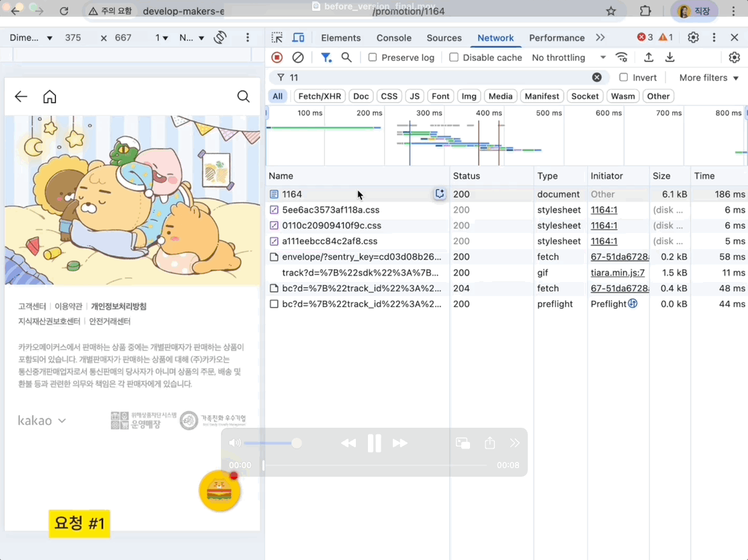Switch to the Console tab
The width and height of the screenshot is (748, 560).
coord(394,38)
